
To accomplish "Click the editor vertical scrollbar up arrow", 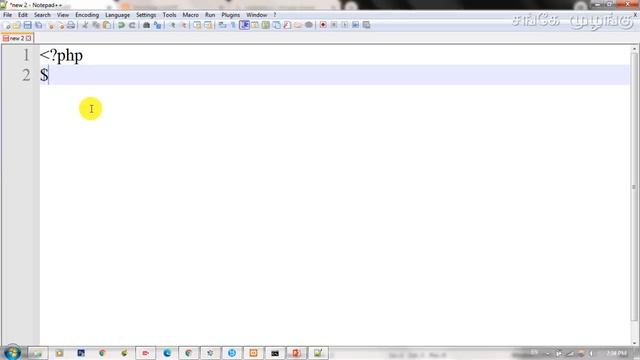I will tap(634, 49).
